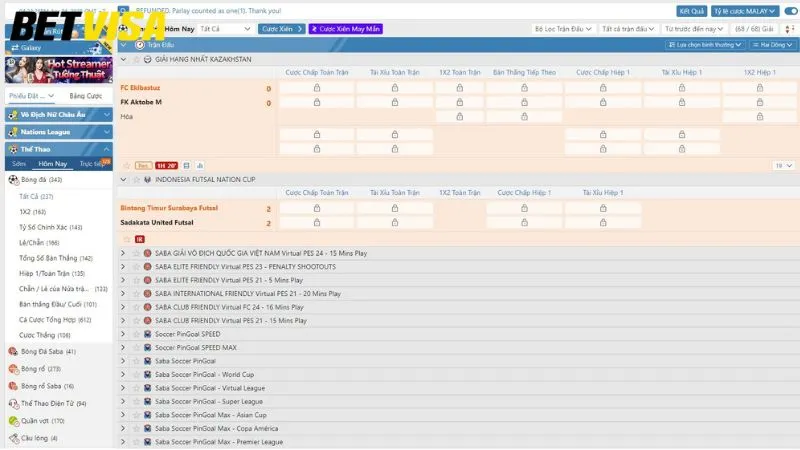This screenshot has width=800, height=450.
Task: Click the Kazakhstan league badge icon
Action: coord(147,59)
